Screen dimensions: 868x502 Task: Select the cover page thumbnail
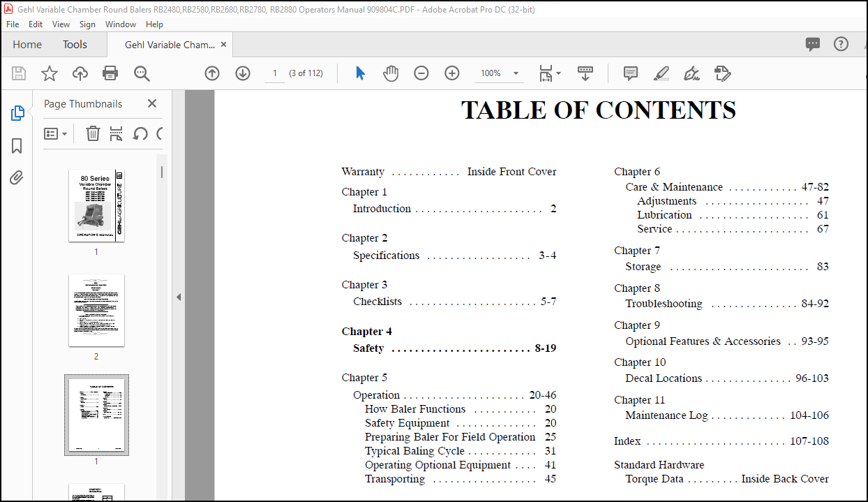pos(96,205)
